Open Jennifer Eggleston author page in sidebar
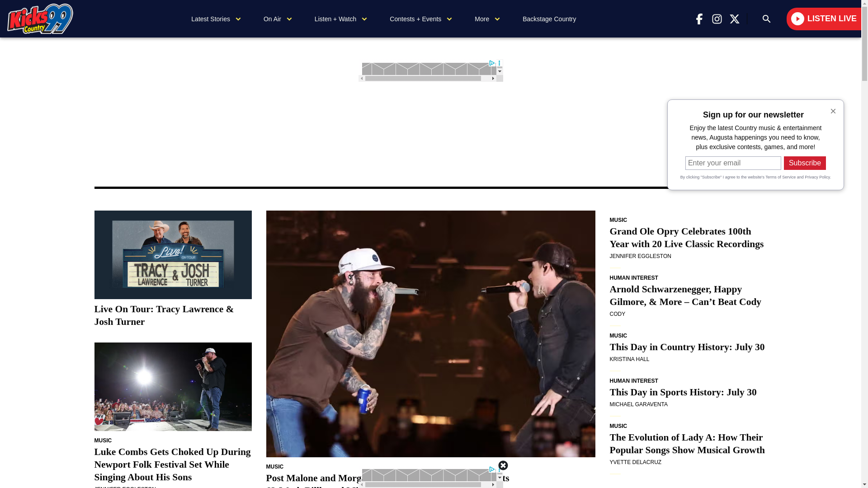868x488 pixels. (640, 256)
